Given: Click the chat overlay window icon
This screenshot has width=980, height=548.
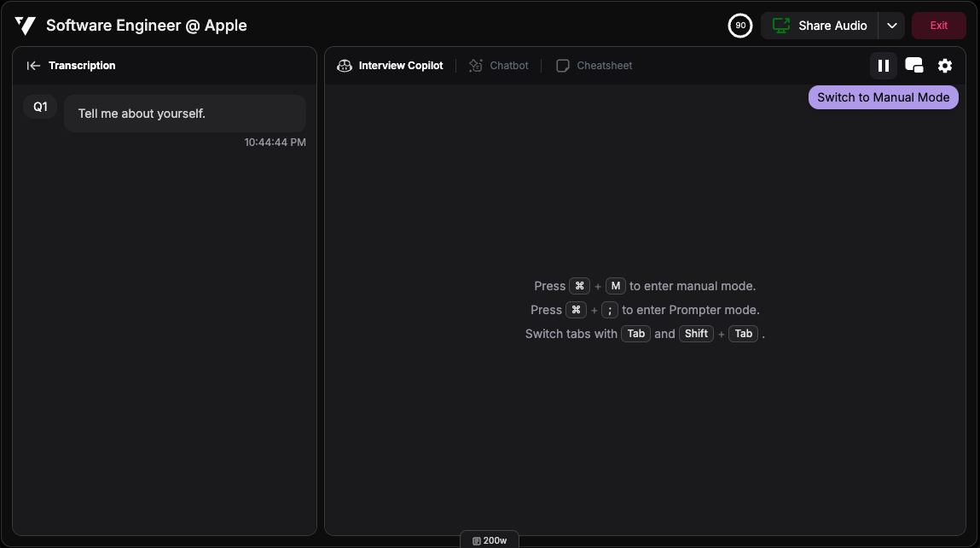Looking at the screenshot, I should tap(913, 66).
